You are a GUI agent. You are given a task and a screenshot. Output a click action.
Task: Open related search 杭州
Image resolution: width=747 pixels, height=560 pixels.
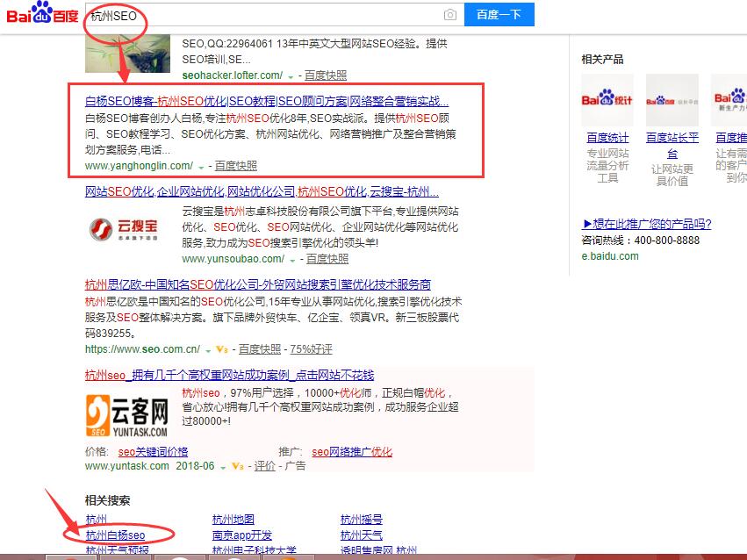[97, 520]
